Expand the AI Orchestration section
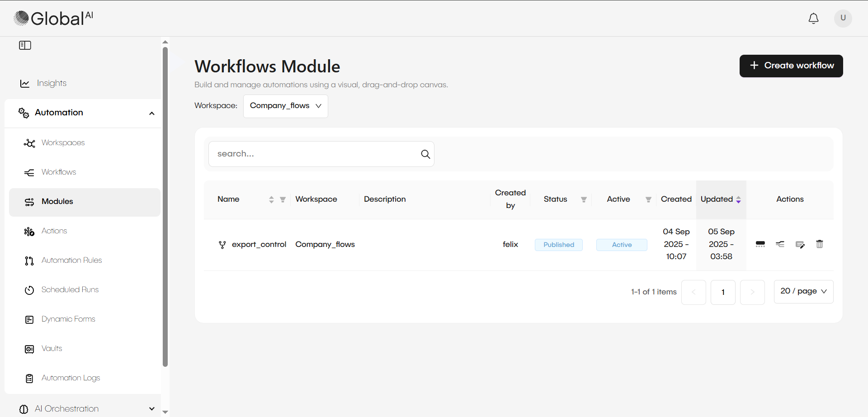 pos(152,408)
